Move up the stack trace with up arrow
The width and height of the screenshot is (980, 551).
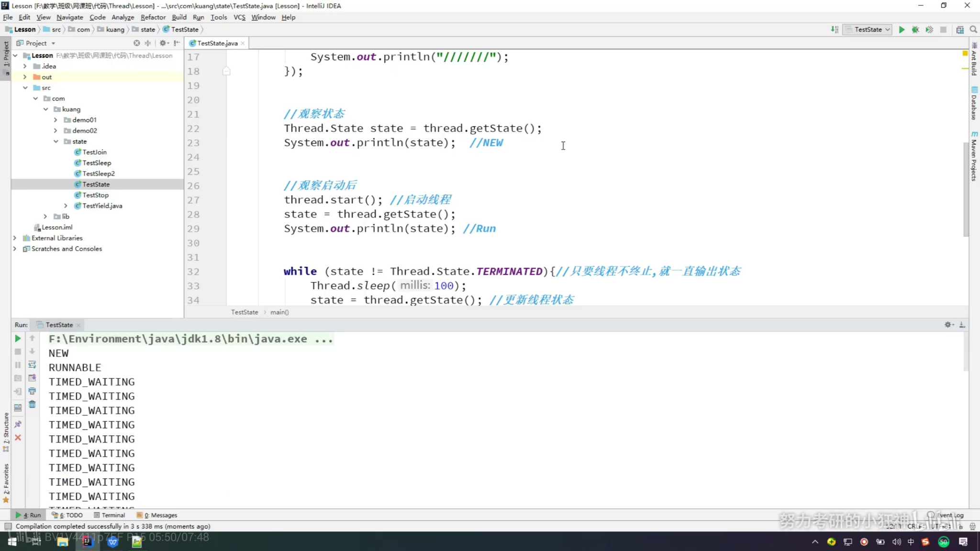click(32, 339)
